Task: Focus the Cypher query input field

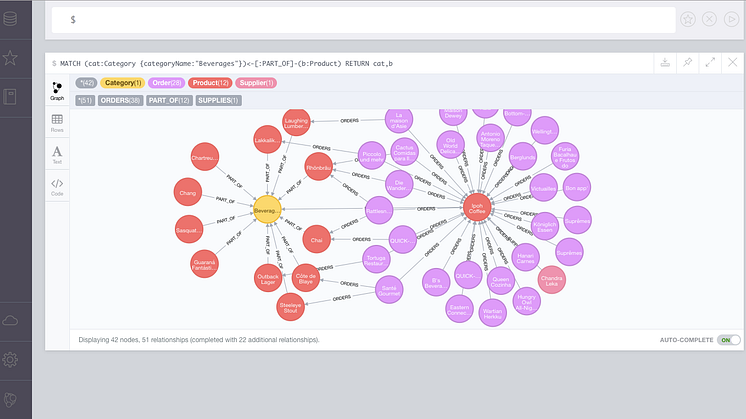Action: (x=363, y=19)
